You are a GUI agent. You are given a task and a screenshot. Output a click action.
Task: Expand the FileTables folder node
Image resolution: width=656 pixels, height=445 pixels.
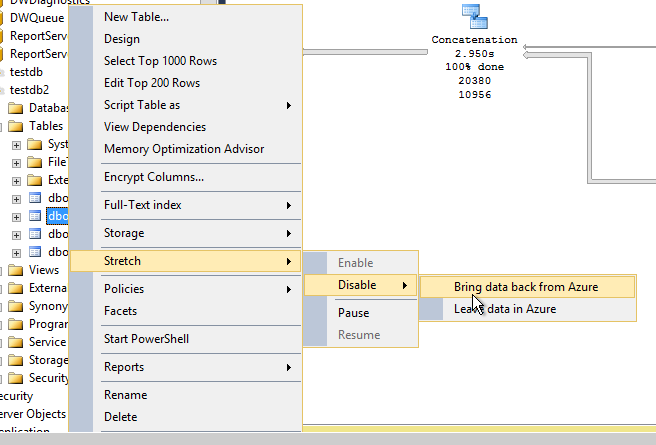[16, 163]
